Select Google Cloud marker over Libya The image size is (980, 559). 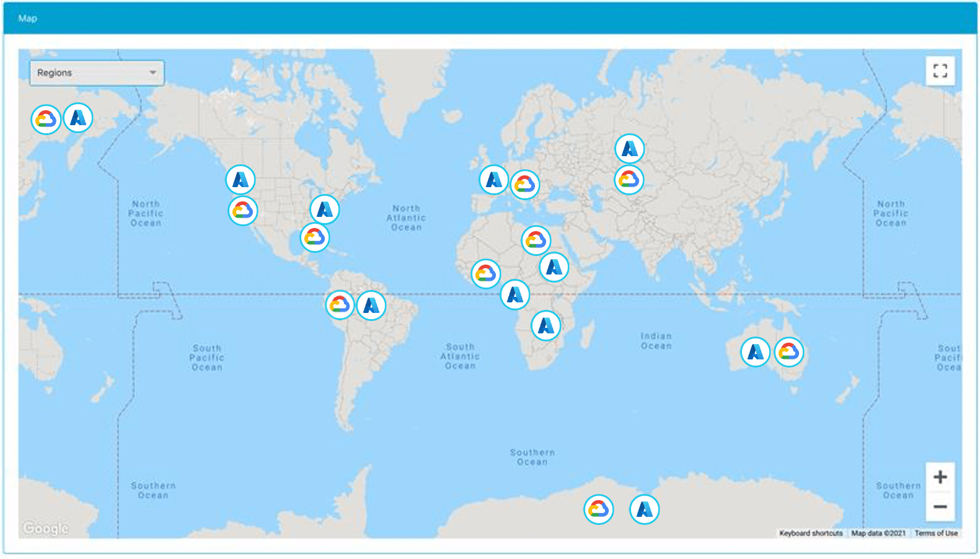pos(536,240)
